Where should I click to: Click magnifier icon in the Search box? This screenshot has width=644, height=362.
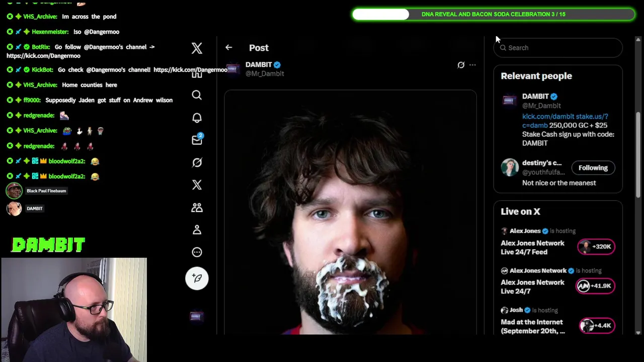pyautogui.click(x=503, y=48)
